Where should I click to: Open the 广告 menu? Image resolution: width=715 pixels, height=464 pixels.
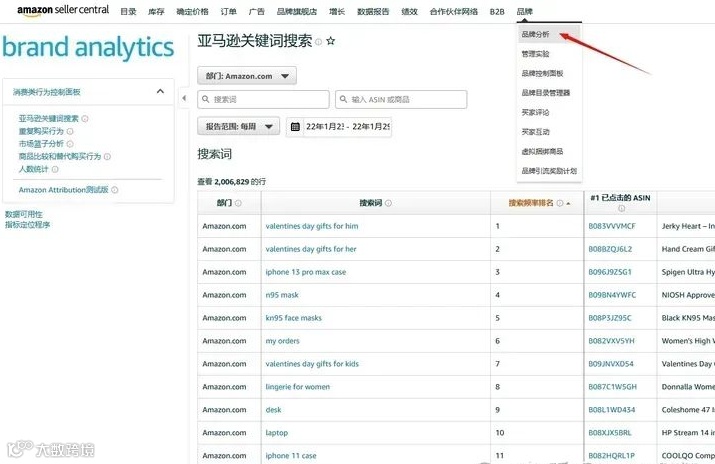click(257, 12)
